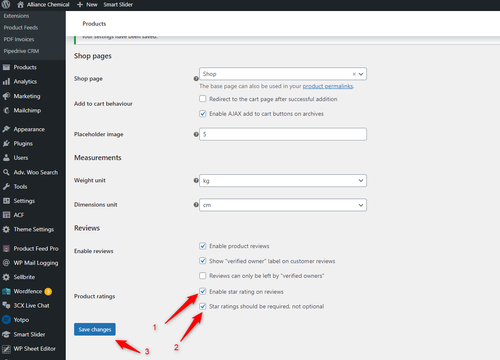Click the WP Mail Logging icon

[x=6, y=263]
